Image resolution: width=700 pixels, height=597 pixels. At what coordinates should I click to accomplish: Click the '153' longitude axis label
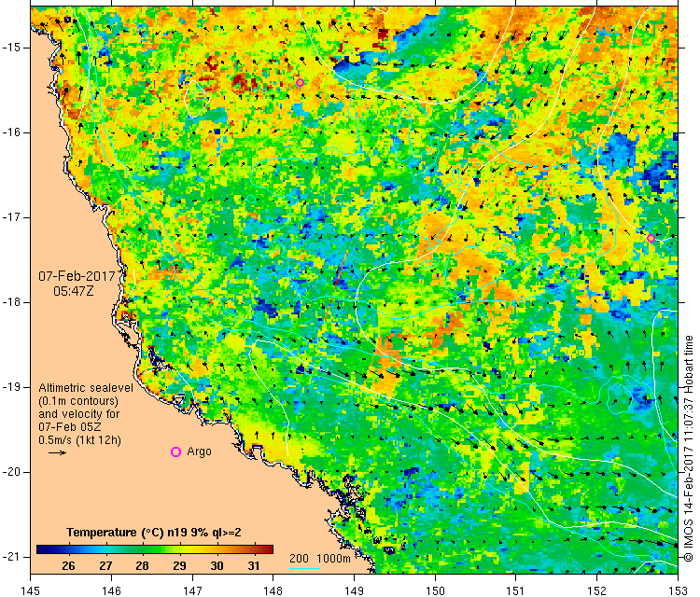pyautogui.click(x=679, y=590)
